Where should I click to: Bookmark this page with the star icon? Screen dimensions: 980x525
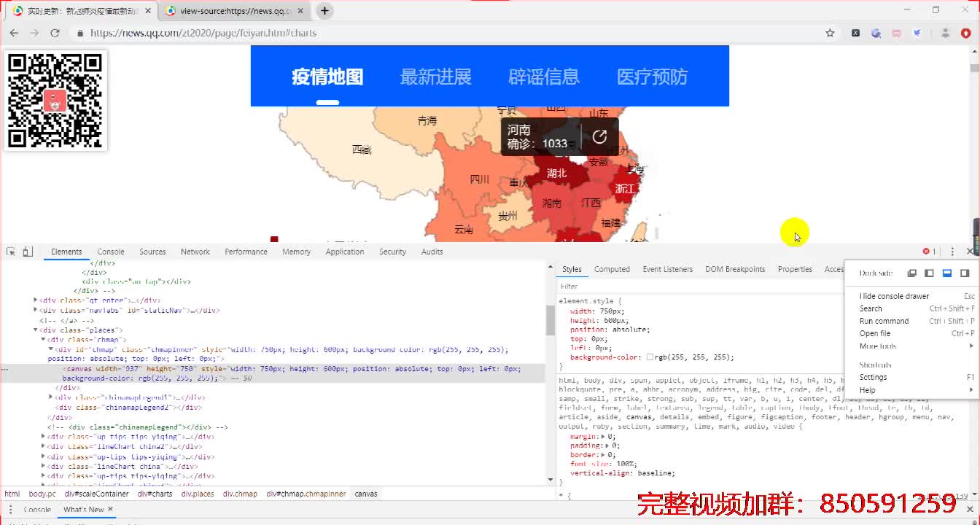830,33
